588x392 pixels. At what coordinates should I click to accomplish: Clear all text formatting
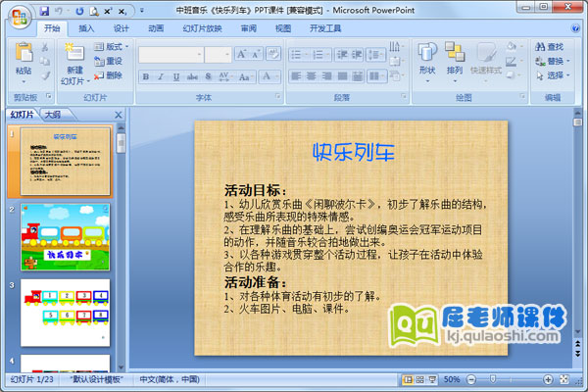(x=273, y=54)
